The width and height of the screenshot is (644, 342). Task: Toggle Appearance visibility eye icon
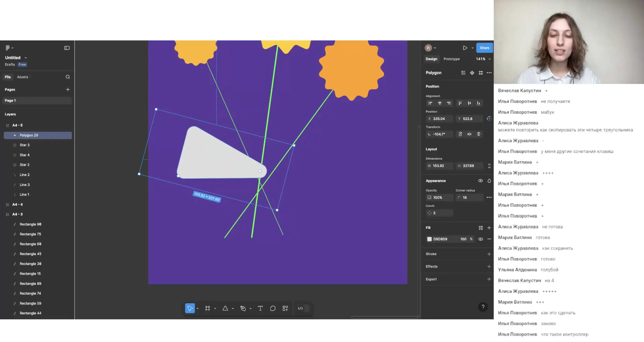pyautogui.click(x=480, y=181)
